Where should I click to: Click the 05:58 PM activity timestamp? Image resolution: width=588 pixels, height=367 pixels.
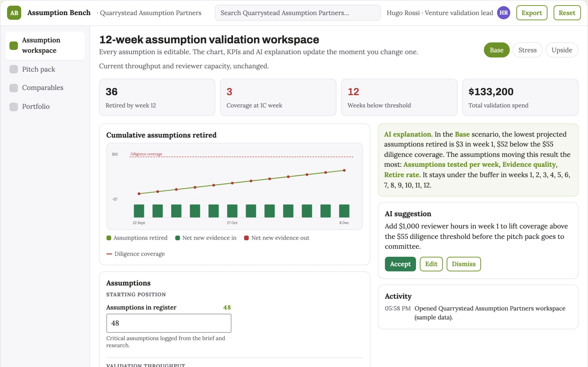point(398,309)
